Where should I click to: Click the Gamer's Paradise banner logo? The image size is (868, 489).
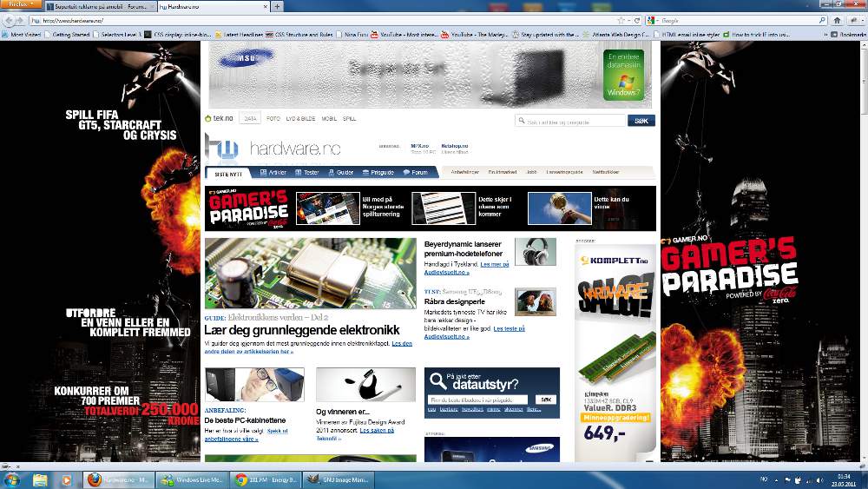pos(248,208)
